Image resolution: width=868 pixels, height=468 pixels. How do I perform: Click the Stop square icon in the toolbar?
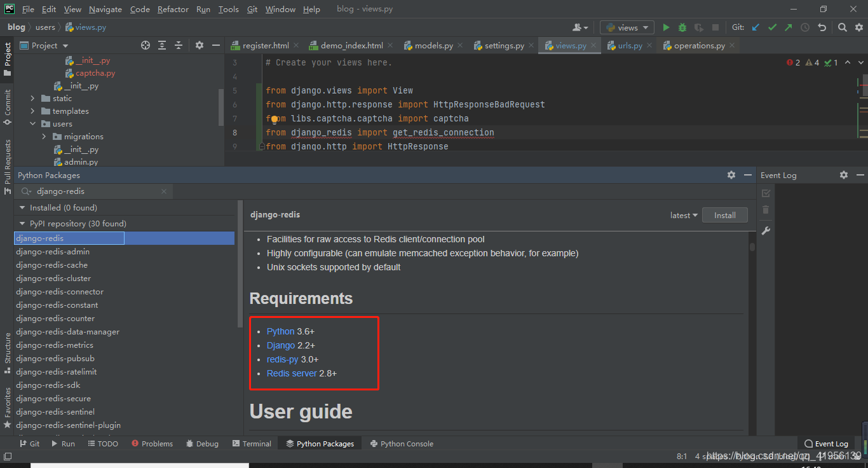coord(715,27)
